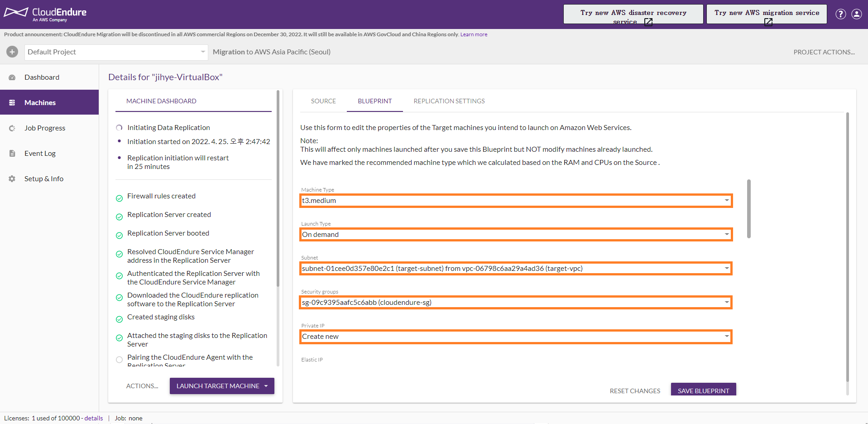Click check icon beside Authenticated the Replication Server
Screen dimensions: 868x424
click(120, 276)
